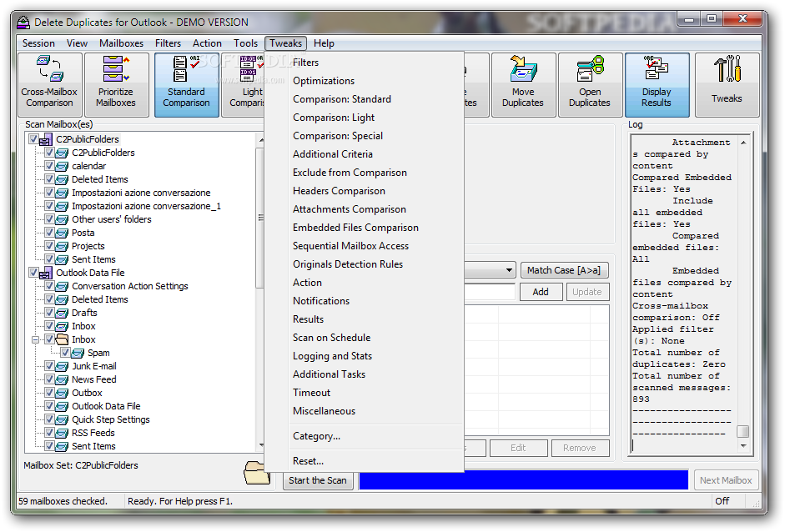Viewport: 785px width, 532px height.
Task: Click the Match Case [A>a] button
Action: coord(564,271)
